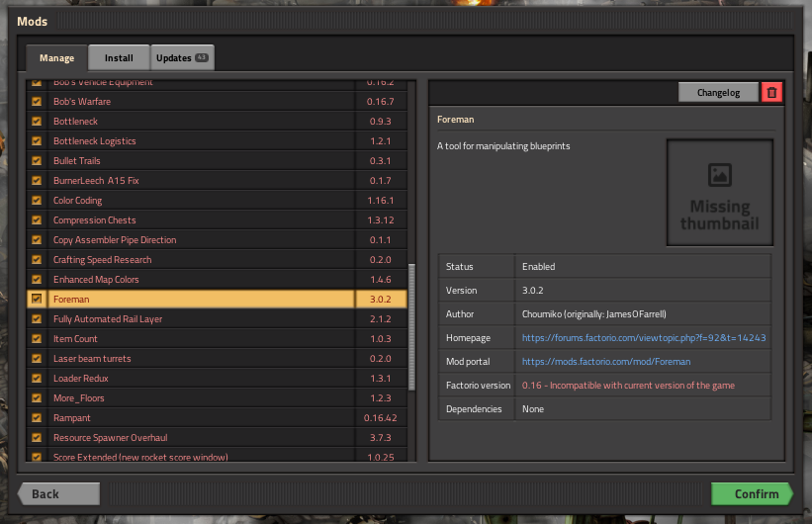Uncheck Resource Spawner Overhaul checkbox
The image size is (812, 524).
(37, 438)
